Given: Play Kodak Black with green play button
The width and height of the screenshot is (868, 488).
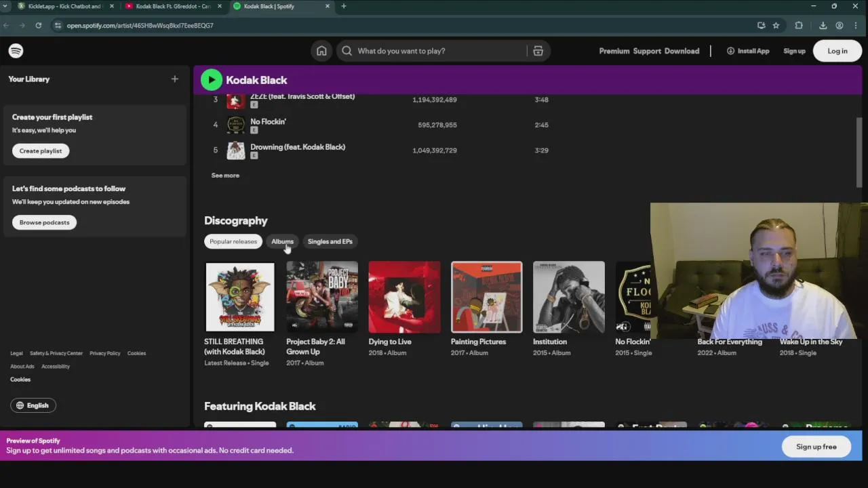Looking at the screenshot, I should pos(211,80).
